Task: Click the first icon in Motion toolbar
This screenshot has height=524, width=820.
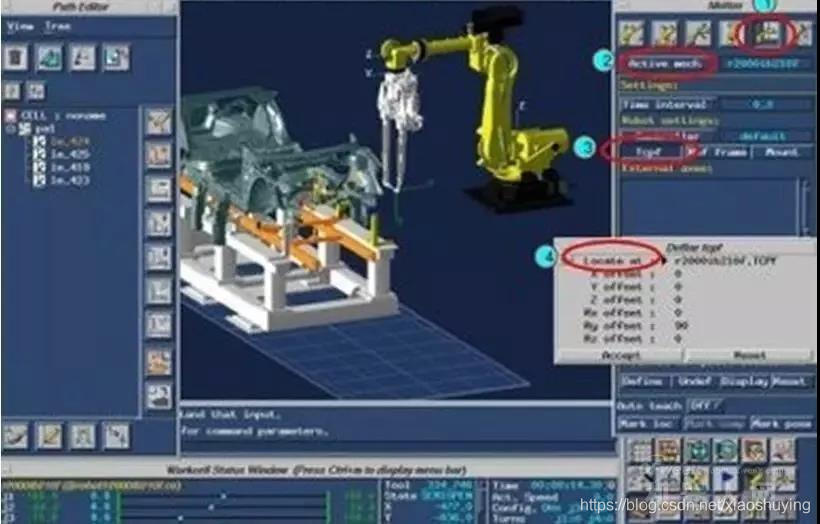Action: point(632,33)
